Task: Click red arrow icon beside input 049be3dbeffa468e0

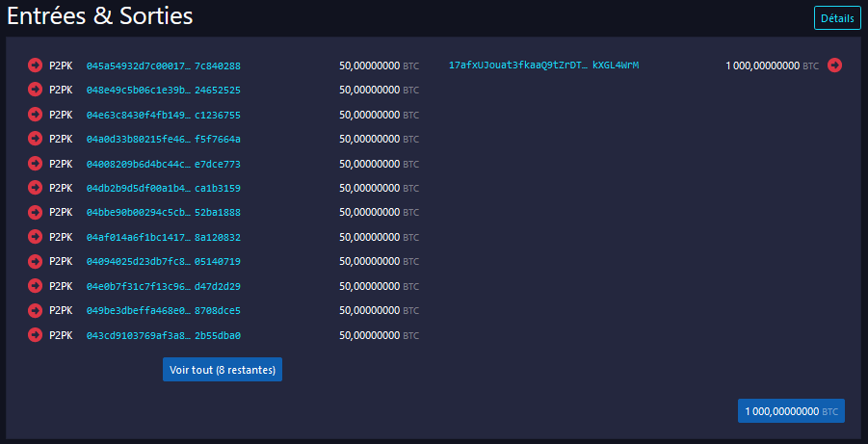Action: click(35, 310)
